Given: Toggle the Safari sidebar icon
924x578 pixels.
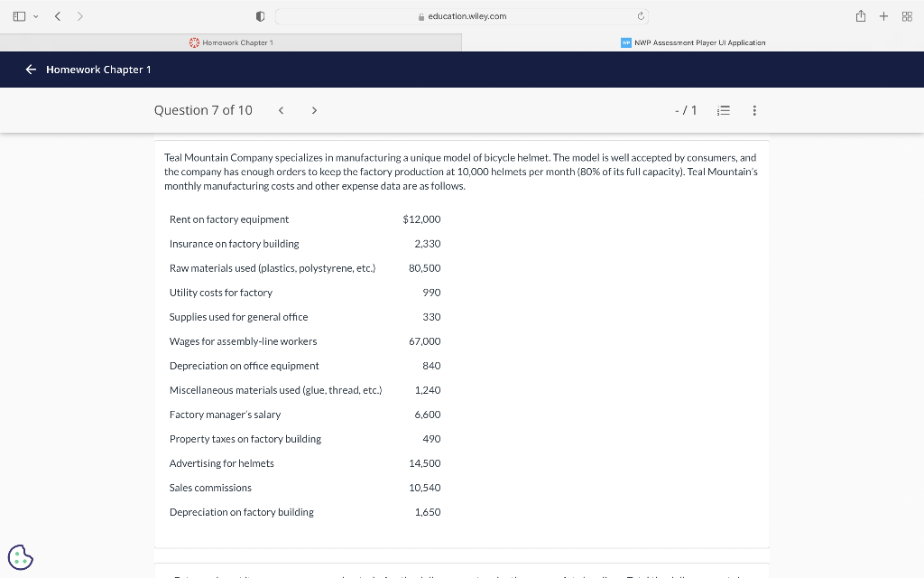Looking at the screenshot, I should [x=19, y=16].
